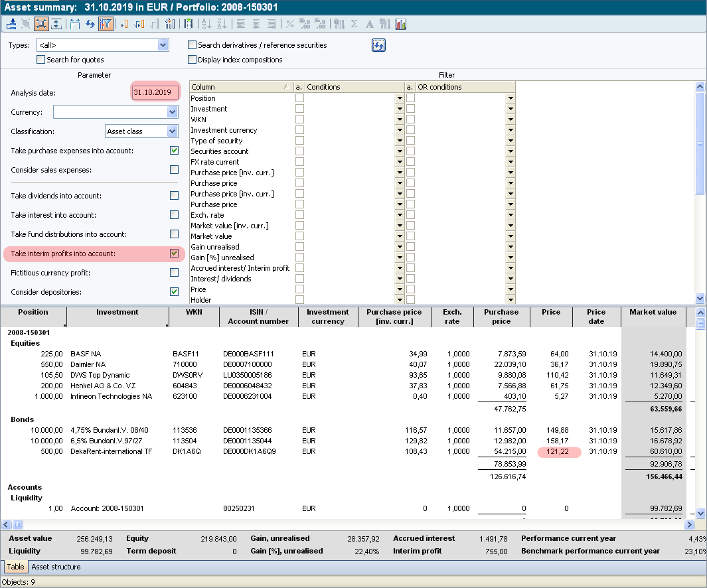Open the Classification dropdown showing Asset class

tap(173, 131)
